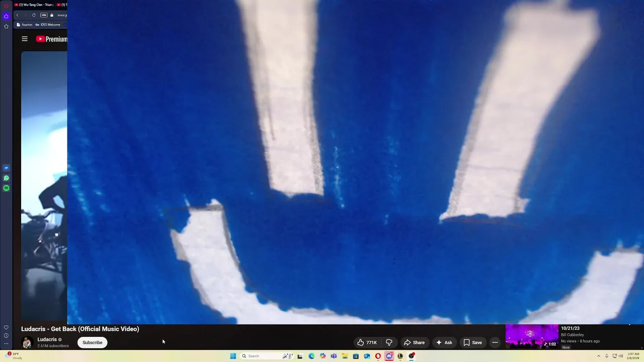Open File Explorer from taskbar

[x=345, y=356]
